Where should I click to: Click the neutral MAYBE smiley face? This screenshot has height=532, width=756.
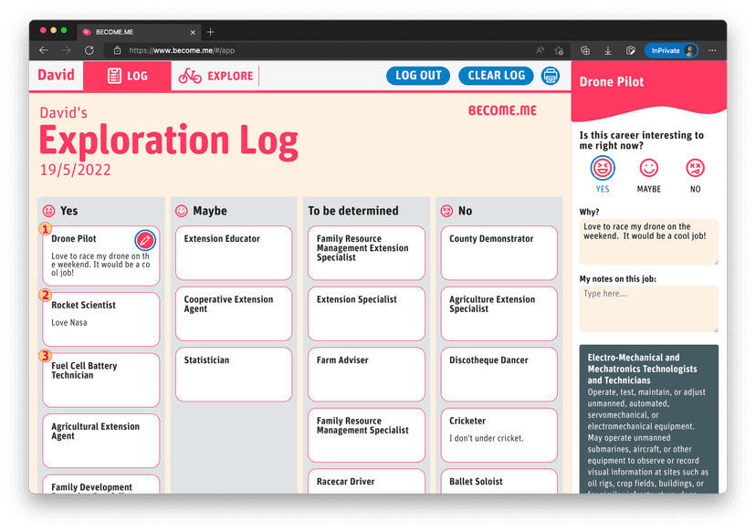pyautogui.click(x=648, y=166)
